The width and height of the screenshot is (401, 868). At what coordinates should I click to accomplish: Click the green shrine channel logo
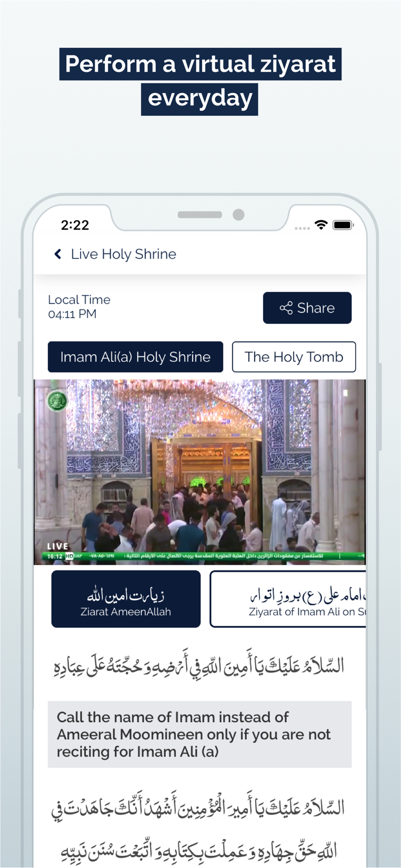pyautogui.click(x=57, y=401)
